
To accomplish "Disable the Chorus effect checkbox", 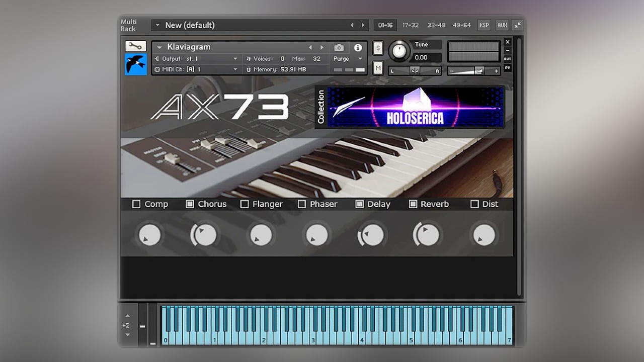I will pos(190,204).
